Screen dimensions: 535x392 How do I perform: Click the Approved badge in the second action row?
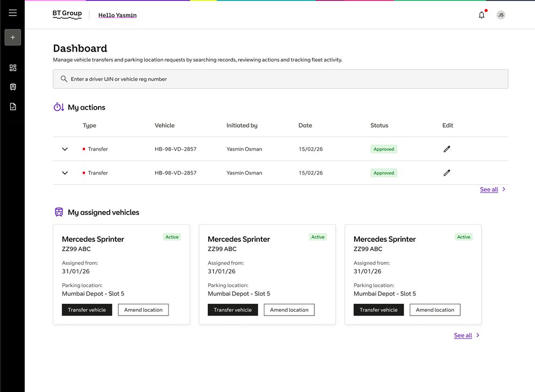(384, 173)
